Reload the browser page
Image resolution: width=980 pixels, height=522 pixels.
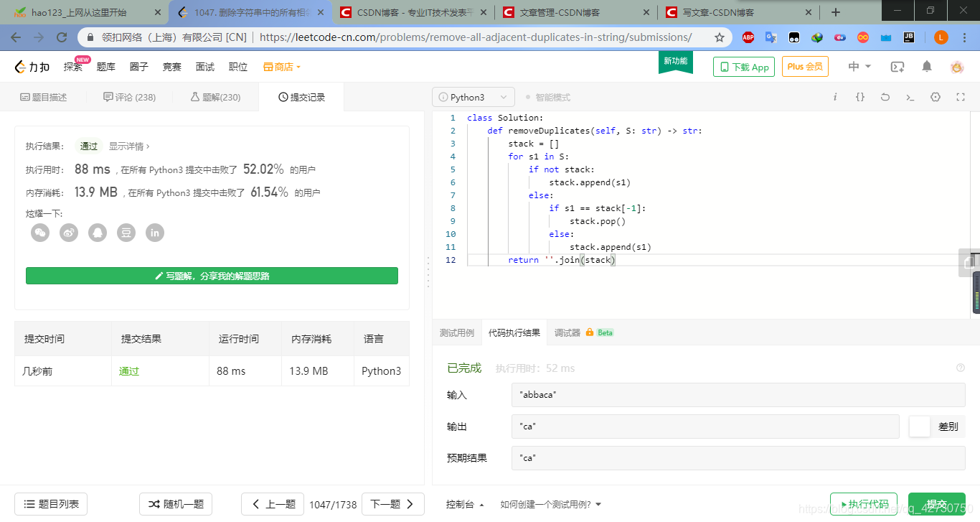click(x=62, y=37)
